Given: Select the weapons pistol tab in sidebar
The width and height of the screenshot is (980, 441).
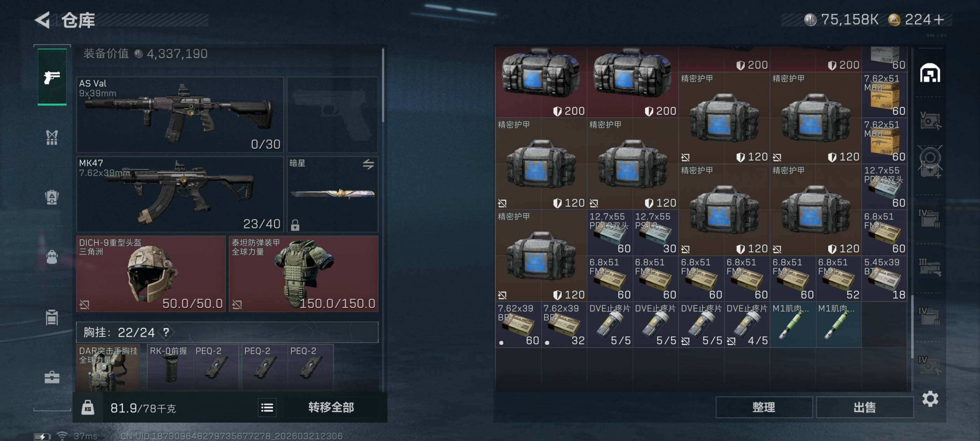Looking at the screenshot, I should [52, 77].
